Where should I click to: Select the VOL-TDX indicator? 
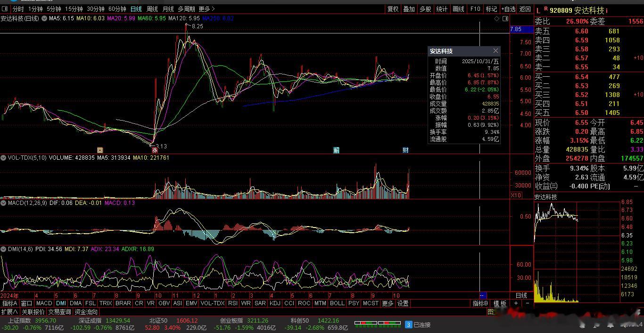point(213,303)
